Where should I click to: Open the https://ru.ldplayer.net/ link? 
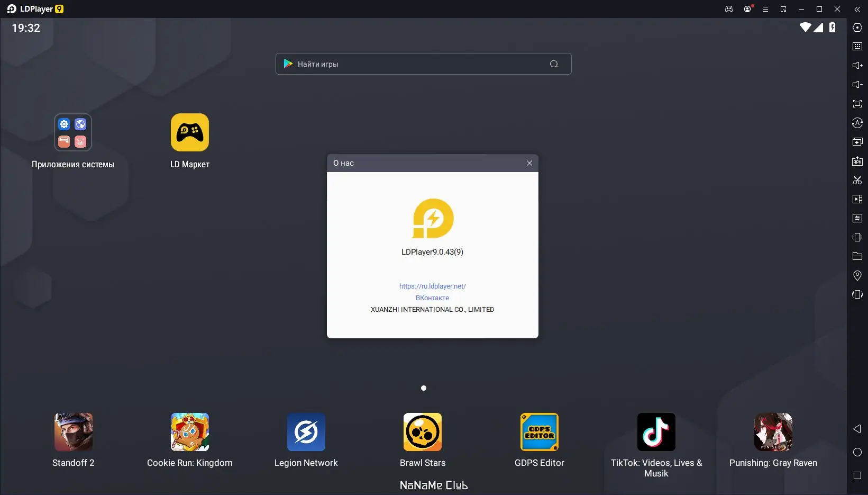click(x=433, y=286)
